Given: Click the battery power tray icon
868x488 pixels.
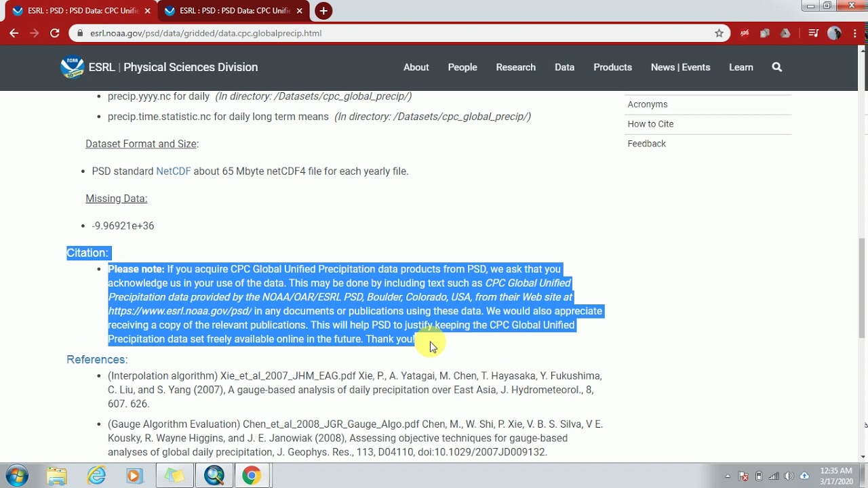Looking at the screenshot, I should (759, 476).
